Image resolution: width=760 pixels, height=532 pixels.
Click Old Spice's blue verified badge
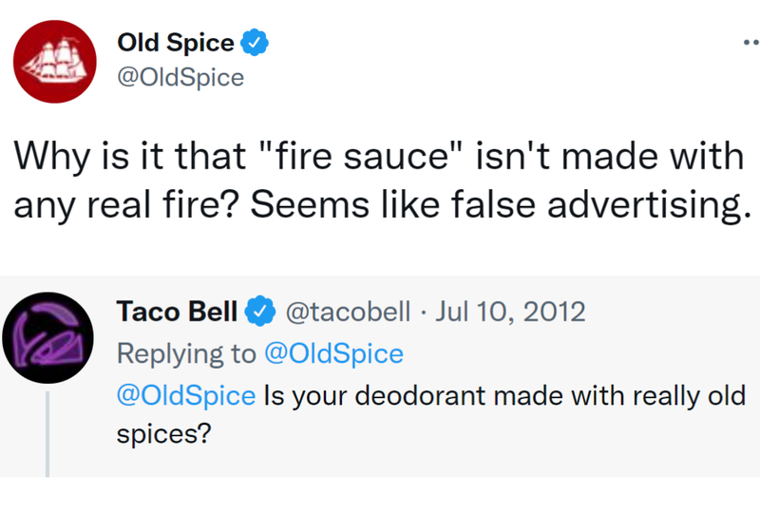coord(255,43)
